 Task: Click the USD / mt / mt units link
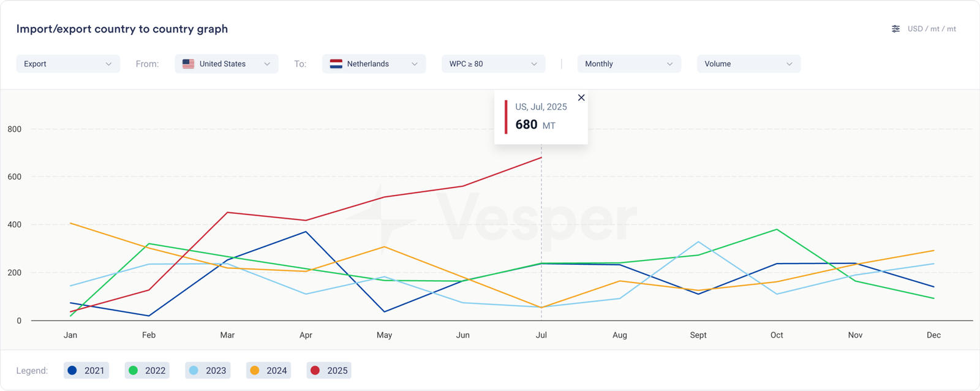tap(932, 29)
